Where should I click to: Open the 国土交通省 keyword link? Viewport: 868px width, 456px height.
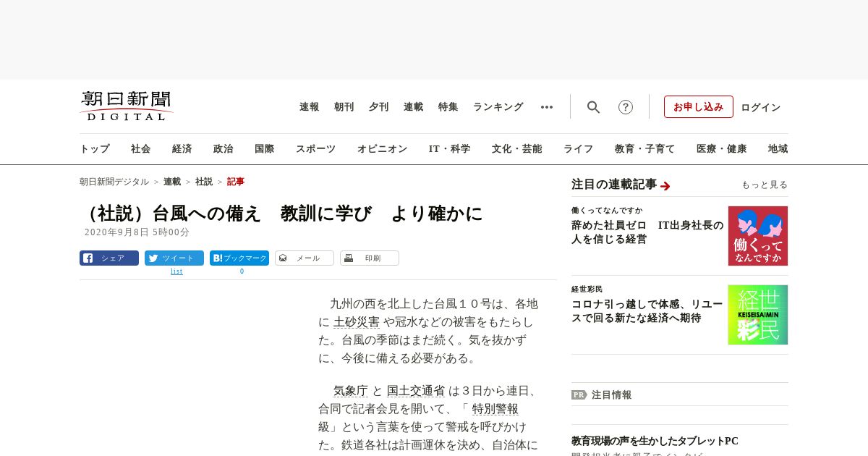tap(416, 391)
